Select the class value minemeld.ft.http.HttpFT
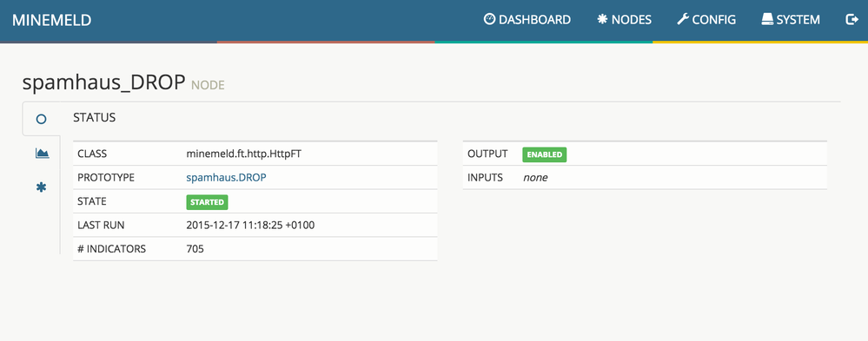Viewport: 868px width, 341px height. click(244, 154)
